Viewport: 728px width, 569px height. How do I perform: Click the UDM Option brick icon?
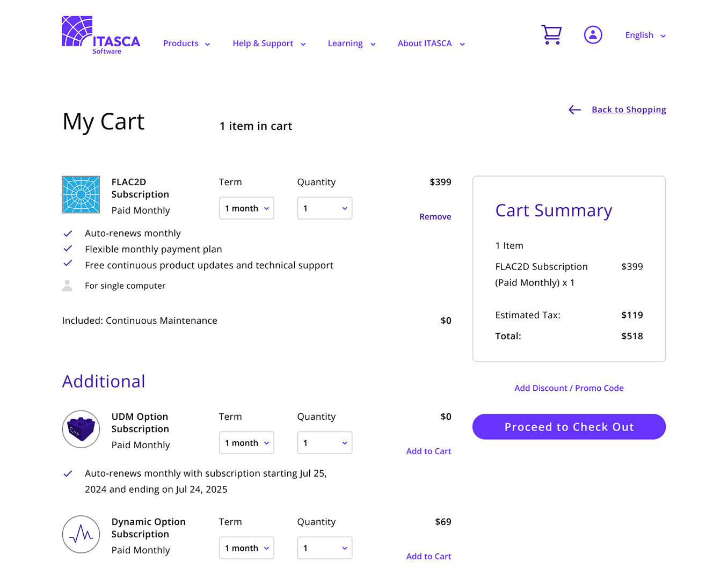pyautogui.click(x=81, y=429)
